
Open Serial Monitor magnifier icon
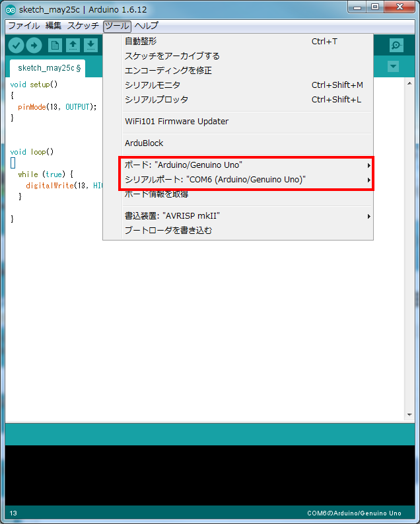pos(396,45)
